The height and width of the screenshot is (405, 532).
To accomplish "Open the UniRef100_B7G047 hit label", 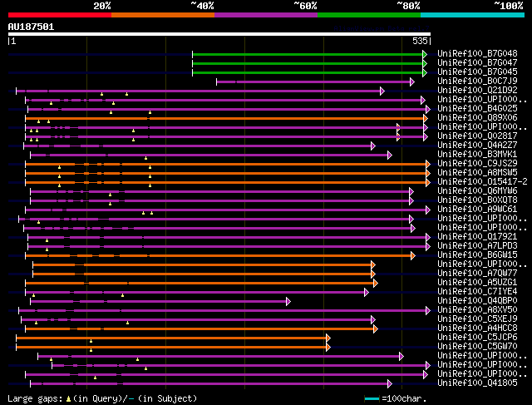I will pyautogui.click(x=477, y=63).
